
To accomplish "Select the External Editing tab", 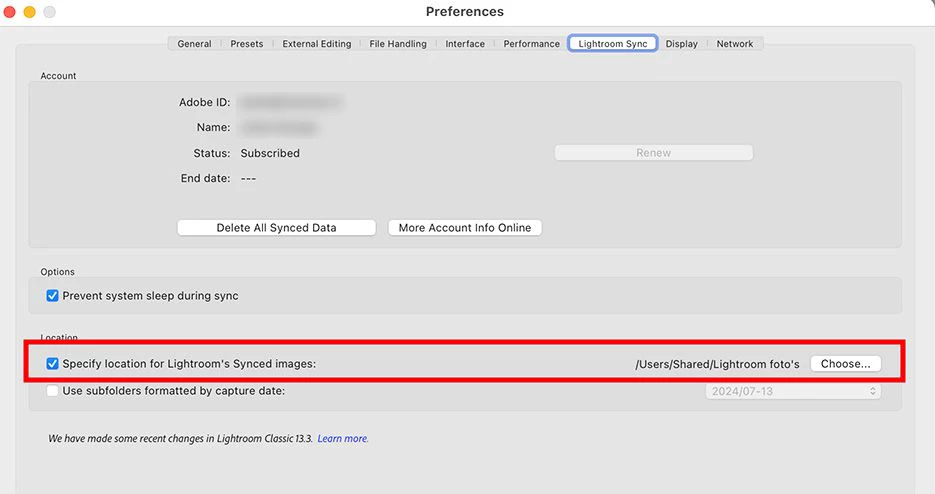I will click(x=317, y=44).
